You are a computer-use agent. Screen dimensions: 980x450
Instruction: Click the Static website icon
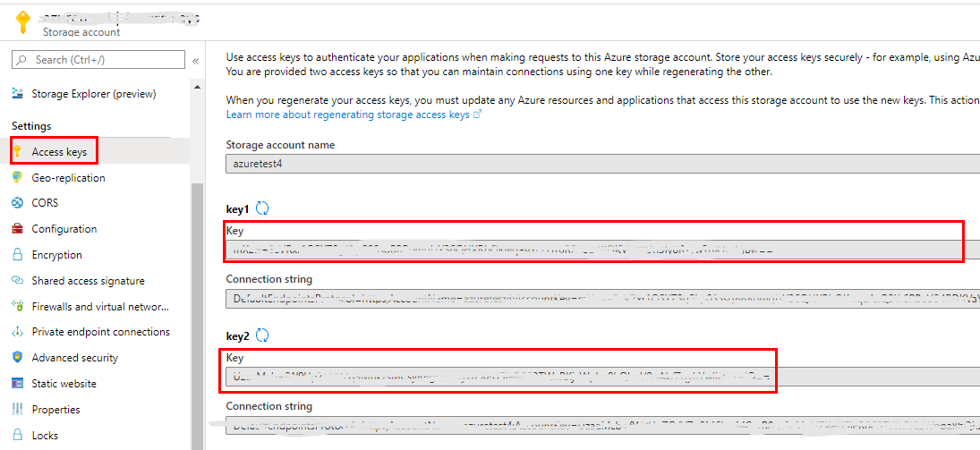tap(18, 383)
